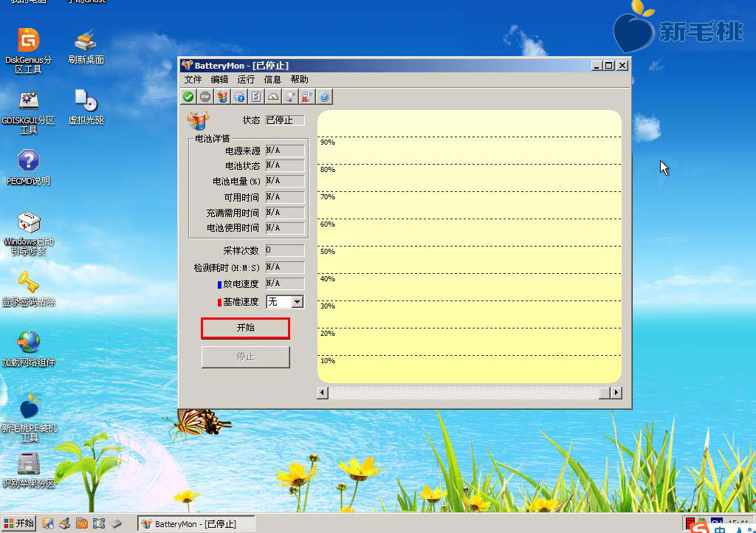Open DiskGenius partition tool desktop icon
The width and height of the screenshot is (756, 533).
pyautogui.click(x=29, y=51)
